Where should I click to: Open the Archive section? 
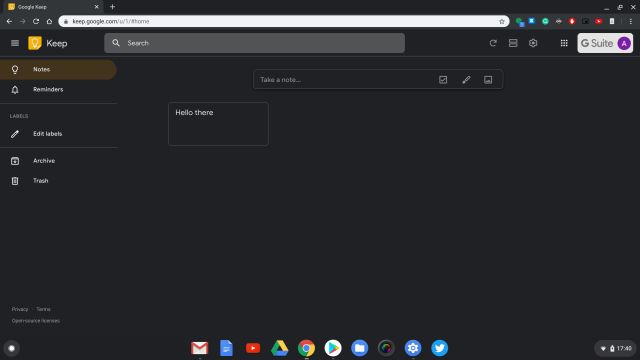click(58, 161)
